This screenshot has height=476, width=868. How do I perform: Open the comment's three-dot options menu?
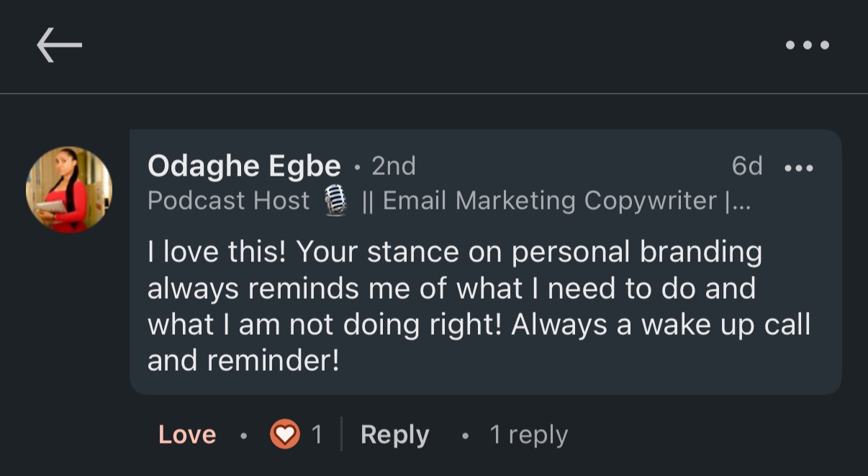[x=799, y=169]
